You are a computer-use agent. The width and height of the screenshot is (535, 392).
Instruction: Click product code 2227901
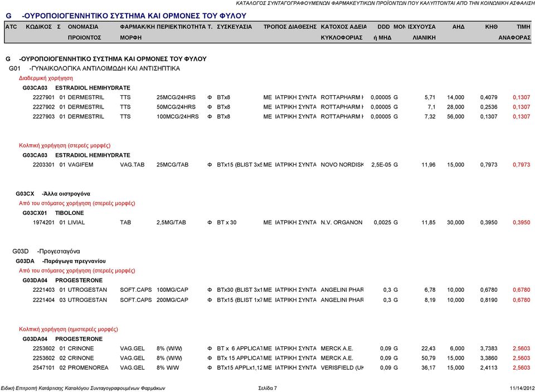43,97
